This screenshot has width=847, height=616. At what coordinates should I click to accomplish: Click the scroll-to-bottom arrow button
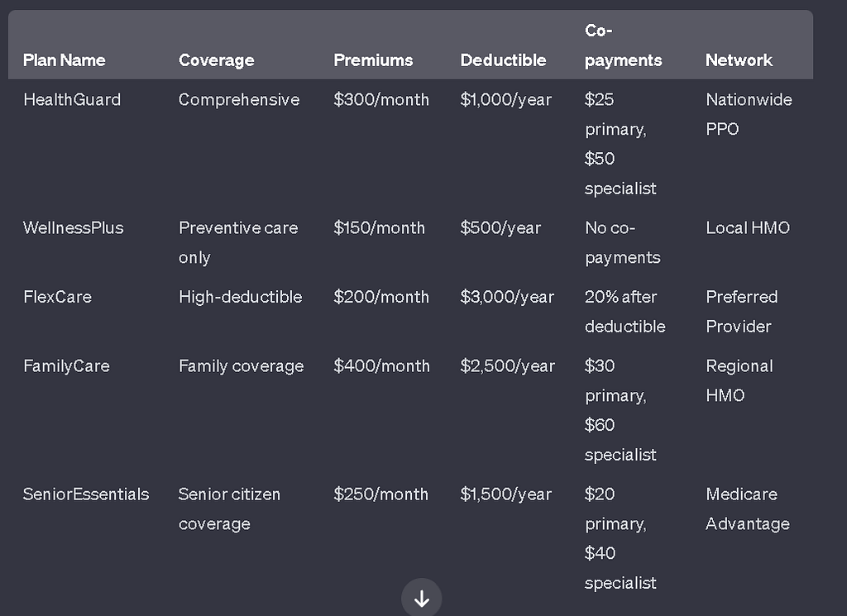coord(422,599)
